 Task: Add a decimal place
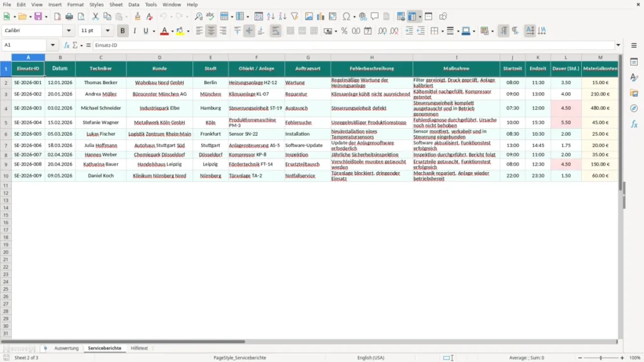(382, 31)
